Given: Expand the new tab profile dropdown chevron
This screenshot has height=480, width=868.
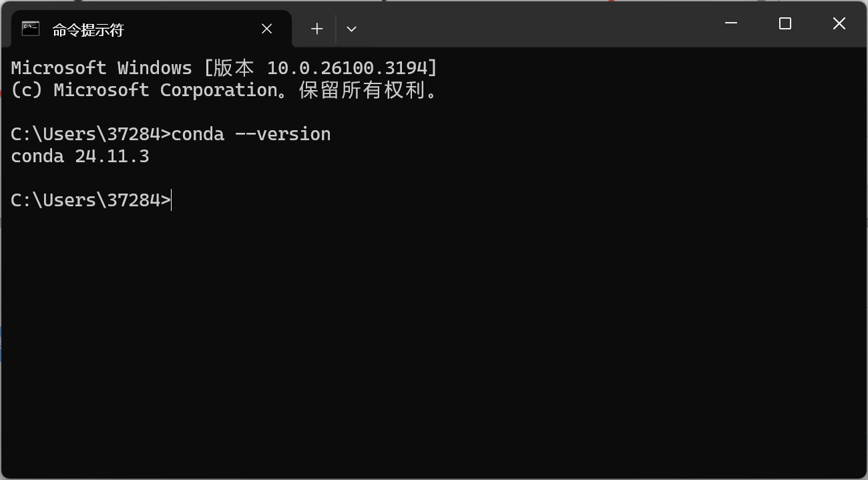Looking at the screenshot, I should (x=351, y=29).
